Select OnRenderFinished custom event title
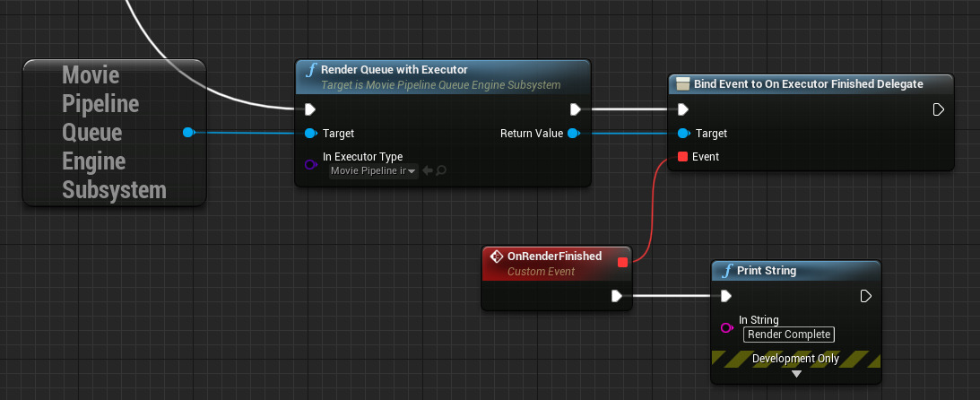Viewport: 980px width, 400px height. pos(554,257)
